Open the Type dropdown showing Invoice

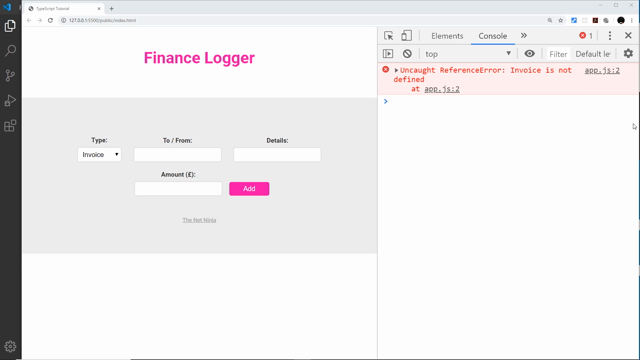(100, 155)
